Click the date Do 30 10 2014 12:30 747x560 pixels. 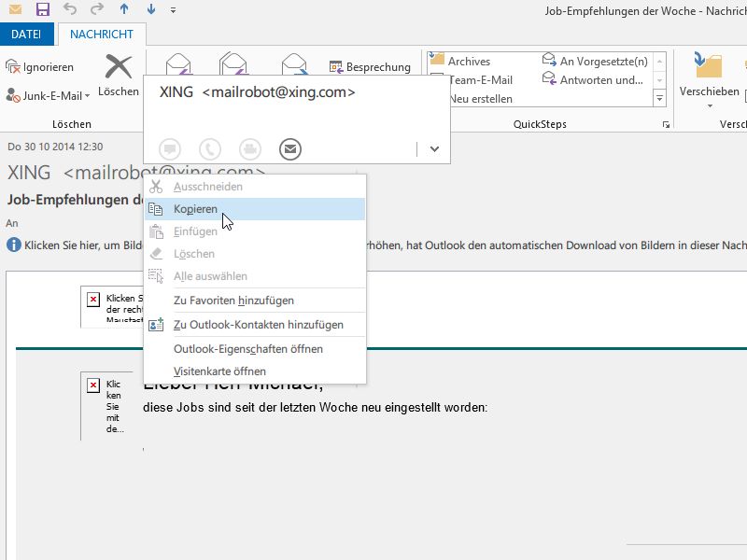pyautogui.click(x=55, y=147)
